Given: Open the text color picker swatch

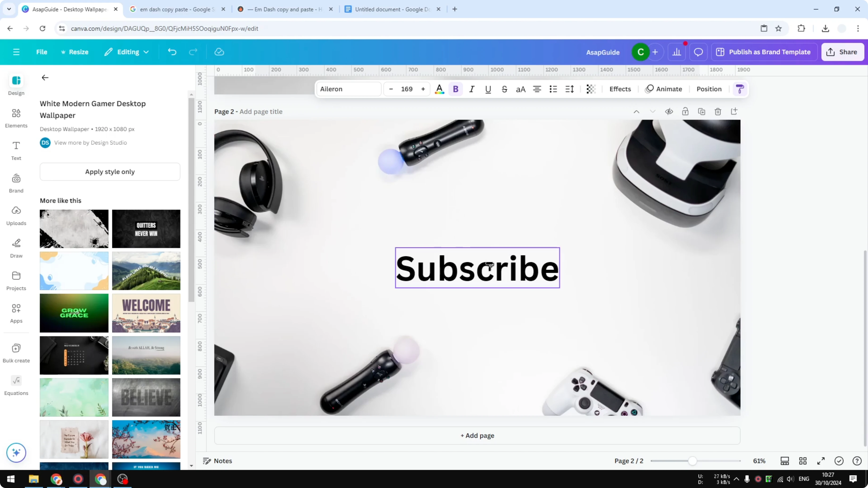Looking at the screenshot, I should [439, 89].
